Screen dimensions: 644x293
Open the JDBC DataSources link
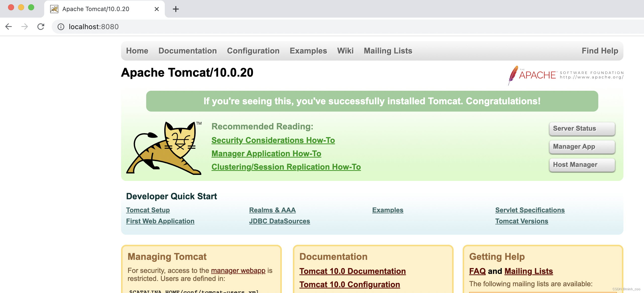280,221
